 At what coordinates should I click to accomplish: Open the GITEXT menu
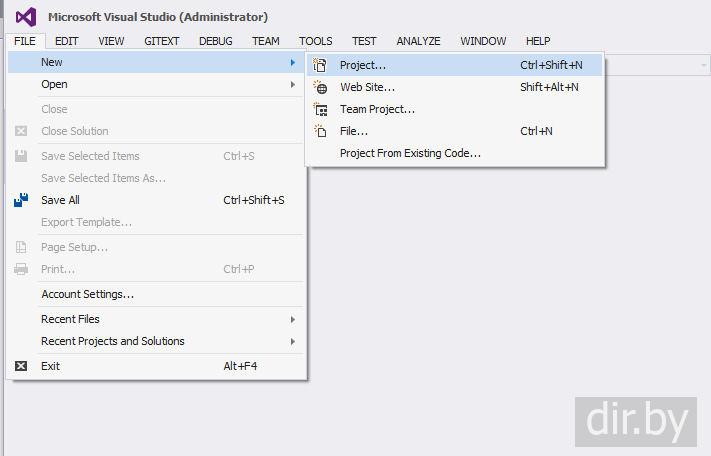tap(161, 41)
